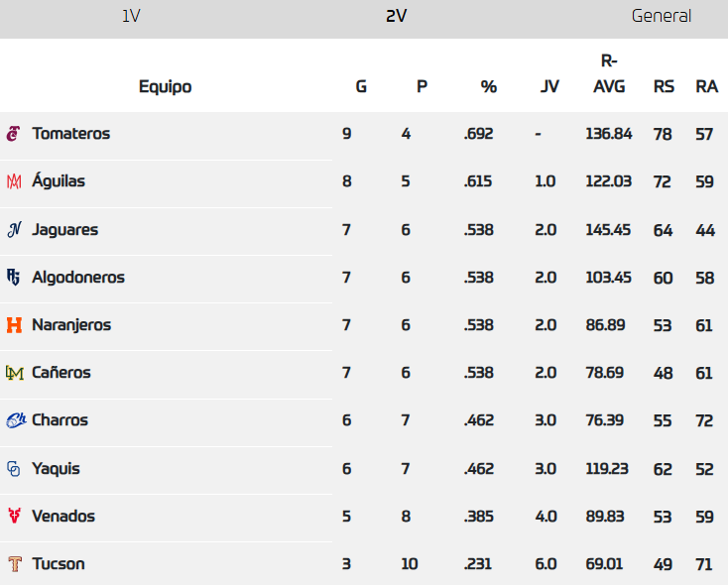Click the Charros team logo icon
This screenshot has height=585, width=728.
15,420
